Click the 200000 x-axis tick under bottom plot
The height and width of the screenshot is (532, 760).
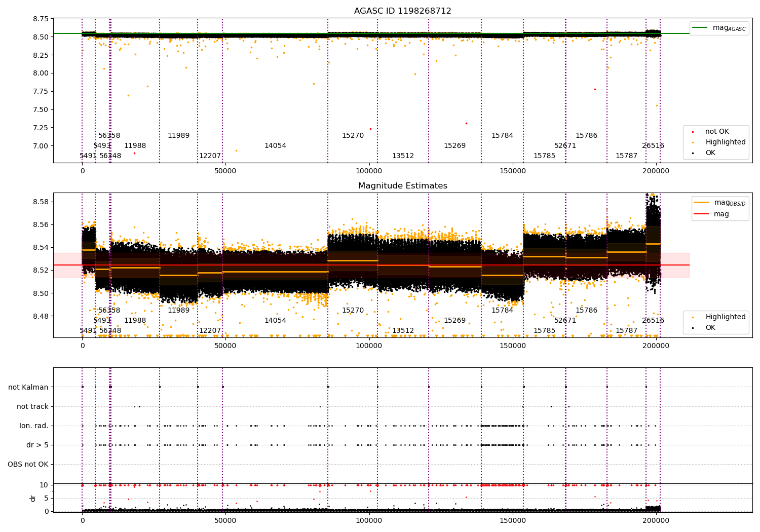657,520
